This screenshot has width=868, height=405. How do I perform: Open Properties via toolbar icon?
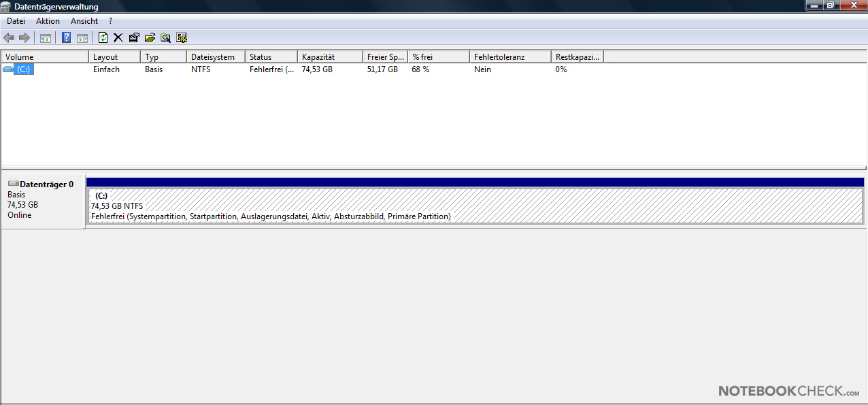(134, 38)
